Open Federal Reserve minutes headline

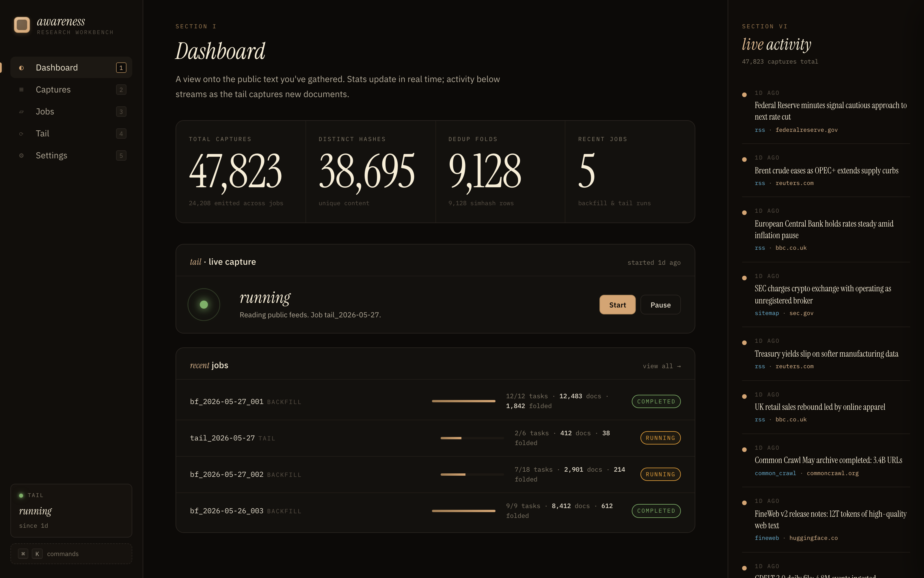(x=830, y=111)
